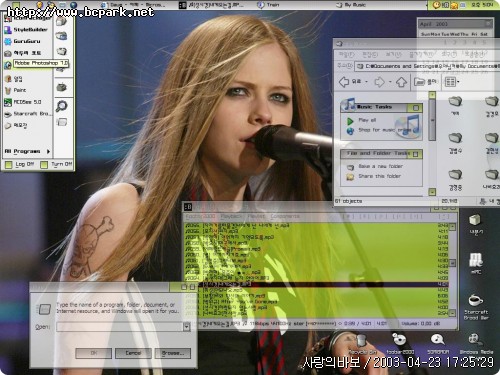This screenshot has width=500, height=375.
Task: Collapse the File and Folder Tasks panel
Action: tap(415, 154)
